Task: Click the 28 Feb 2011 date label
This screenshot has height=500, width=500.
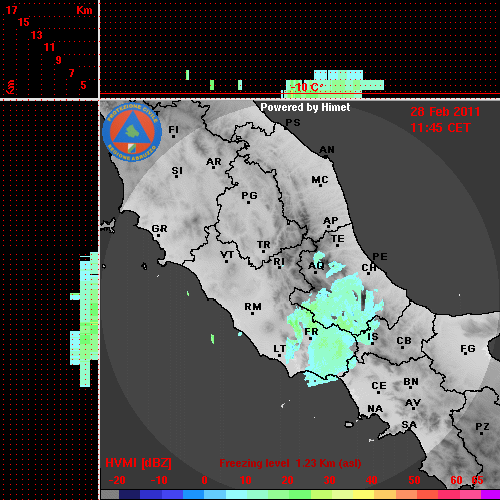Action: (x=445, y=112)
